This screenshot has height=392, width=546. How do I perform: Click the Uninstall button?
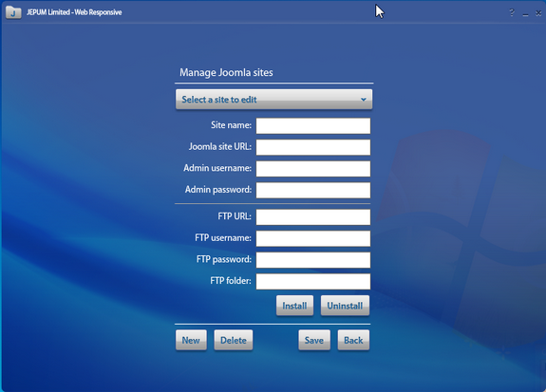tap(345, 306)
